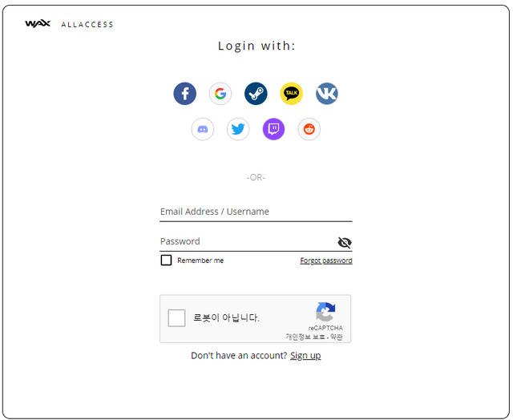Click the Remember me label
Screen dimensions: 513x420
pos(200,260)
